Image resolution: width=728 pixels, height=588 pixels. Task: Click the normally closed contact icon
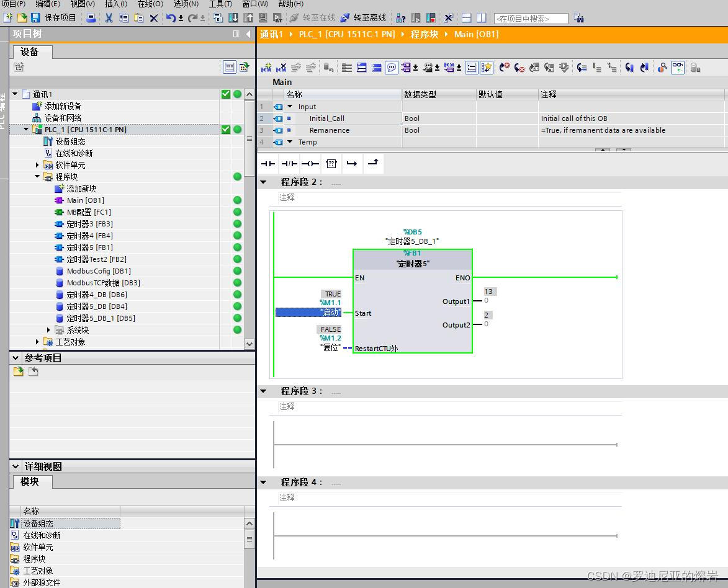(x=289, y=163)
